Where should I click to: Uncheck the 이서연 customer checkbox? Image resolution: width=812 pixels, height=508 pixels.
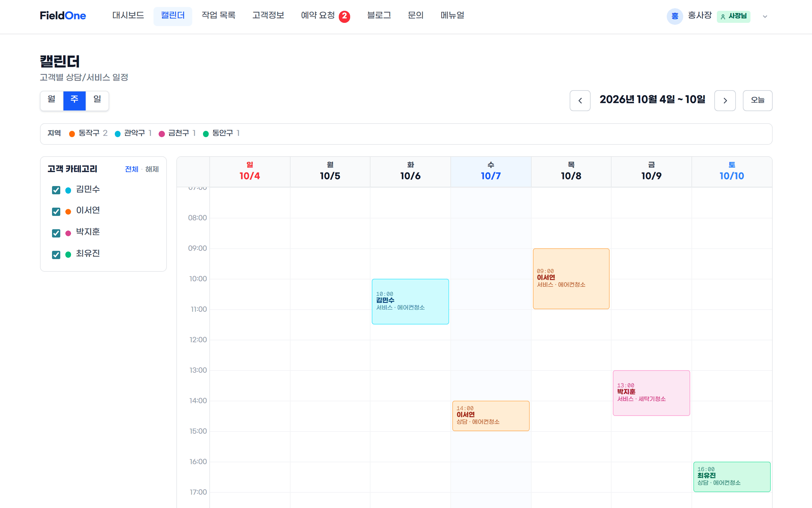56,211
